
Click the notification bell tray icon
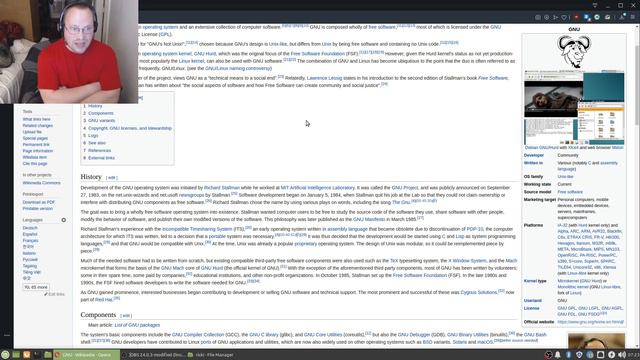click(x=558, y=355)
